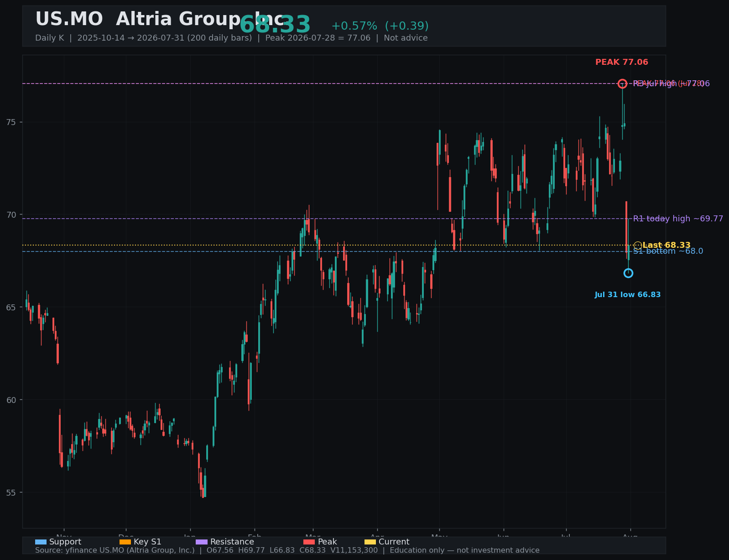Click 'Peak 2026-07-28 = 77.06' in the subtitle
This screenshot has height=560, width=729.
tap(318, 38)
